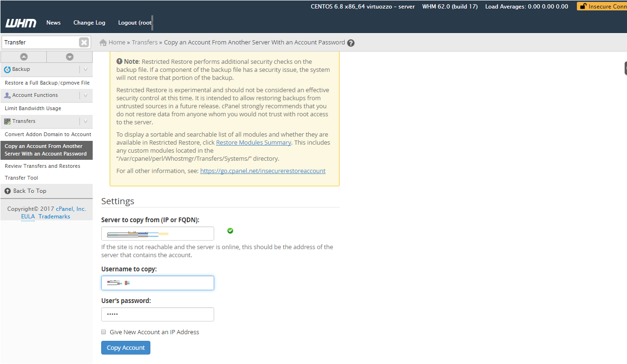Click the Settings heading
Image resolution: width=627 pixels, height=364 pixels.
pyautogui.click(x=118, y=201)
